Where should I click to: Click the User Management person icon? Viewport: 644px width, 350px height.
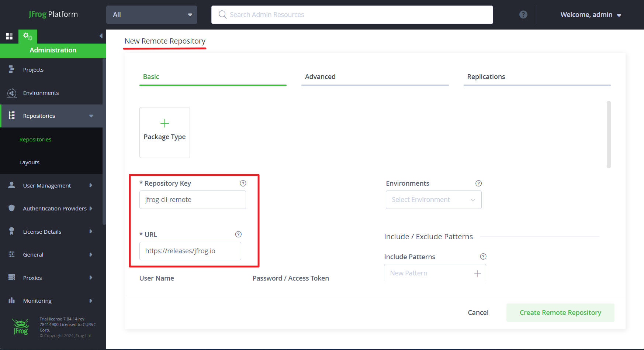(x=12, y=185)
